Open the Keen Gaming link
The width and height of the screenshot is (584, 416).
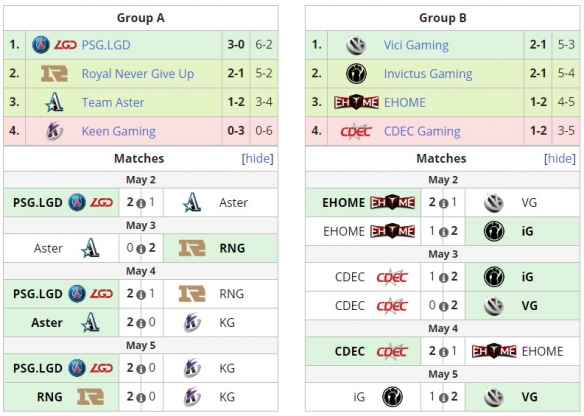tap(118, 131)
